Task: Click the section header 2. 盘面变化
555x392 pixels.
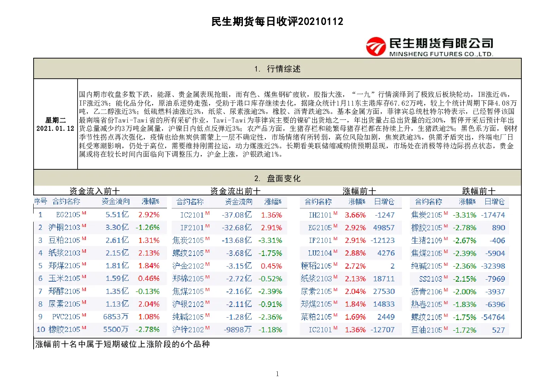Action: pyautogui.click(x=277, y=178)
